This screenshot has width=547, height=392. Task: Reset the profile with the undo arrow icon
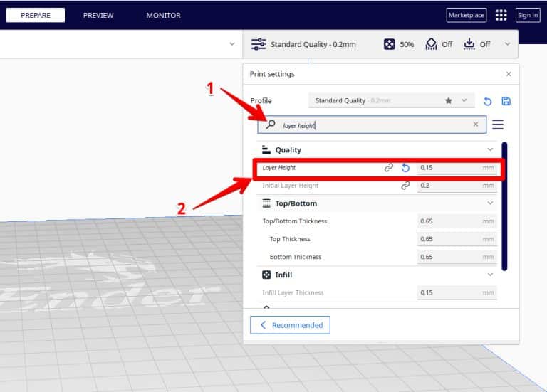[x=488, y=101]
